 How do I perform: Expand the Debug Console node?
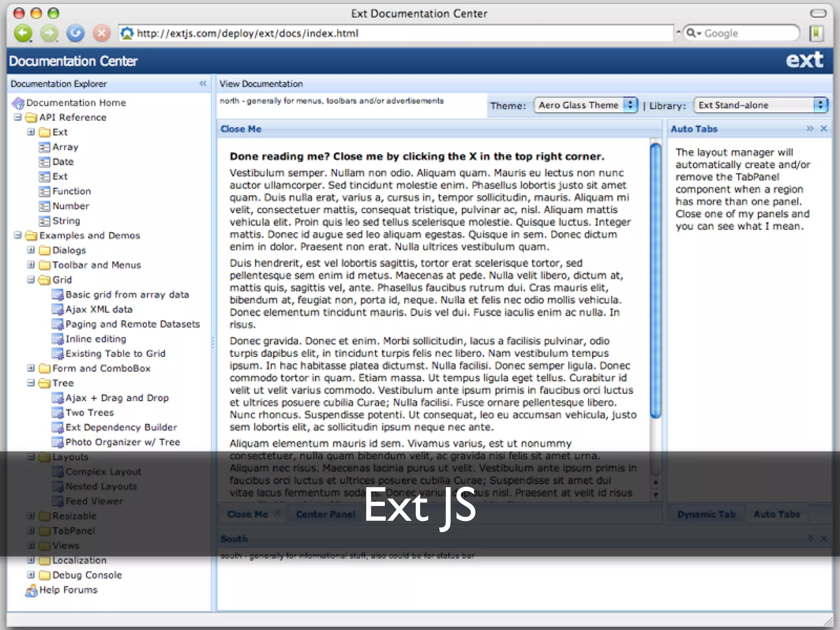coord(31,575)
